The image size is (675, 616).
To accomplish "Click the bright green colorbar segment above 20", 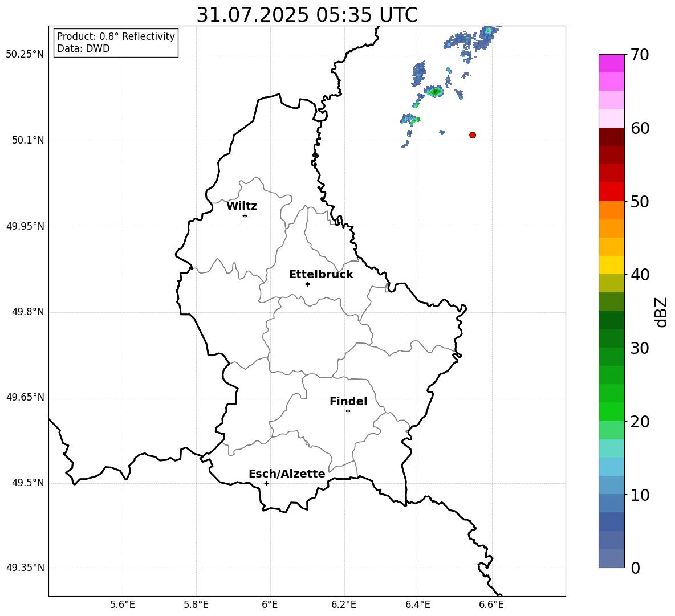I will [x=612, y=411].
